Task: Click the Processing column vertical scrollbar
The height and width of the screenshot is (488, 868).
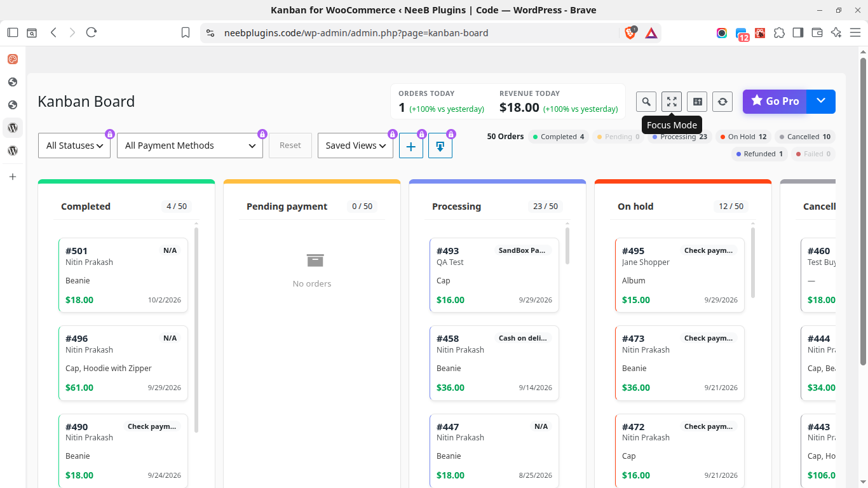Action: click(x=567, y=246)
